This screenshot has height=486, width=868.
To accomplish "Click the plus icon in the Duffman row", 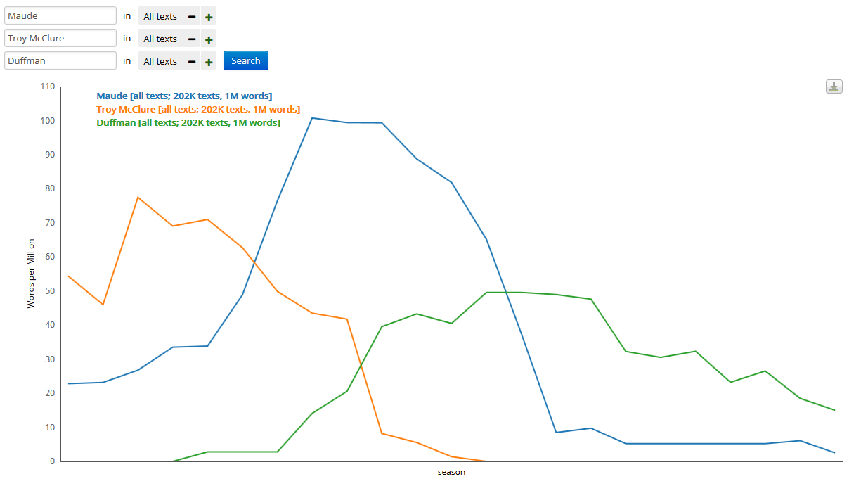I will click(x=209, y=61).
